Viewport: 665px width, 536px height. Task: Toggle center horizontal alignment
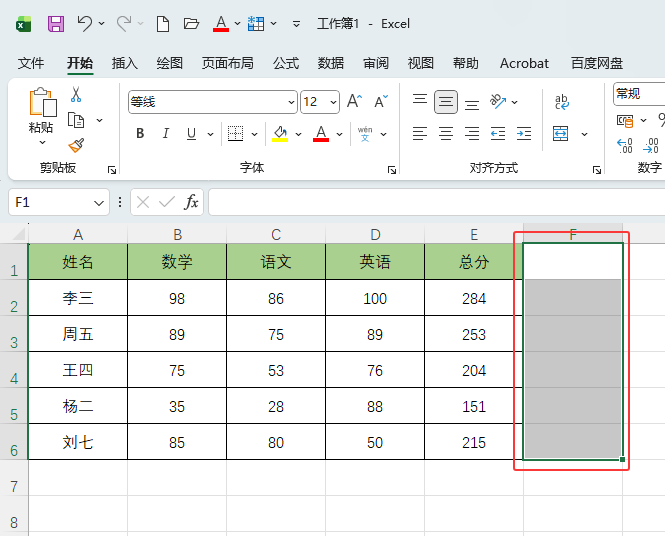pos(446,134)
